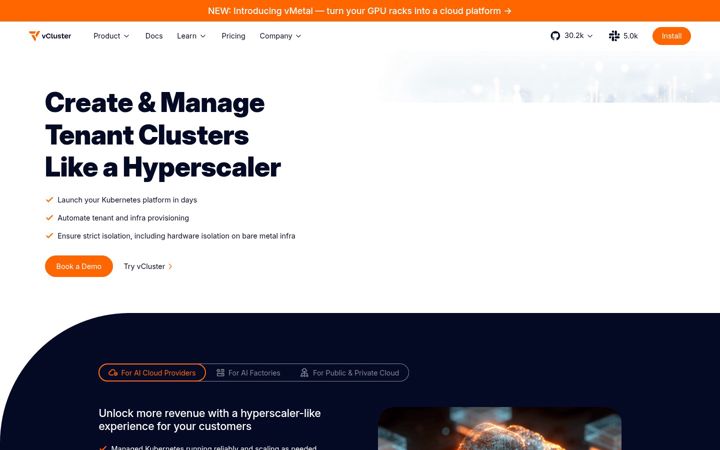Image resolution: width=720 pixels, height=450 pixels.
Task: Click the orange Install button
Action: pos(671,36)
